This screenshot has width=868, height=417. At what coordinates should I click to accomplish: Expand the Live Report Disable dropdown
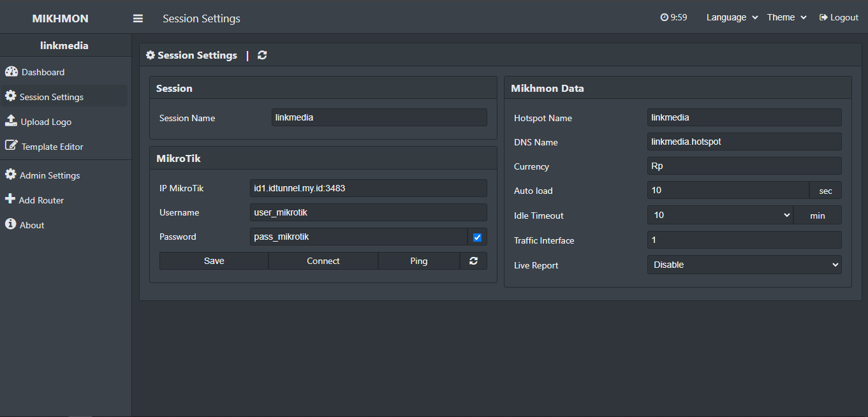pyautogui.click(x=744, y=265)
